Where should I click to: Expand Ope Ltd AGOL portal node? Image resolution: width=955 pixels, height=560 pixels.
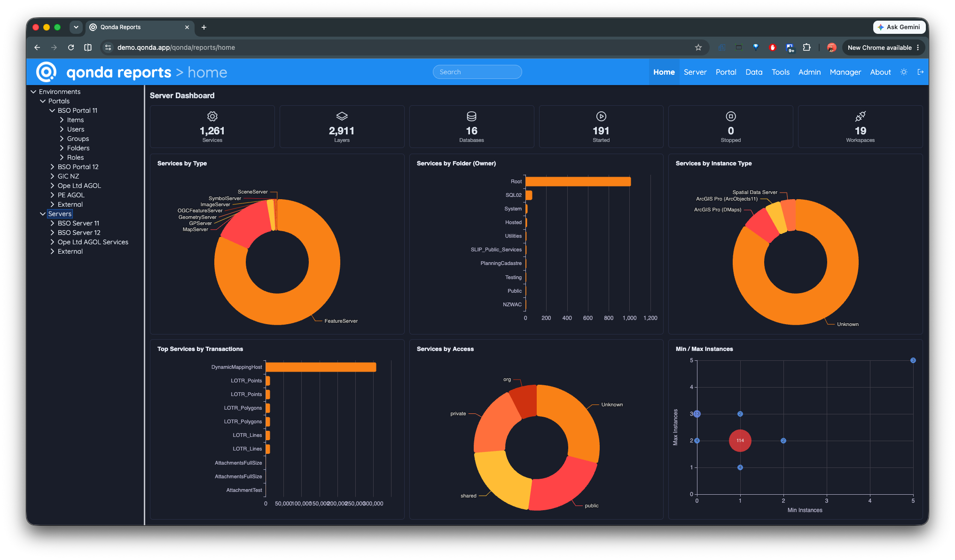click(52, 186)
